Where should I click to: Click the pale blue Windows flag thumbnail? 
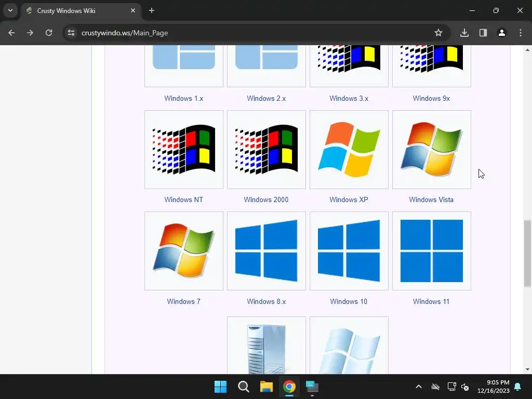[x=349, y=345]
